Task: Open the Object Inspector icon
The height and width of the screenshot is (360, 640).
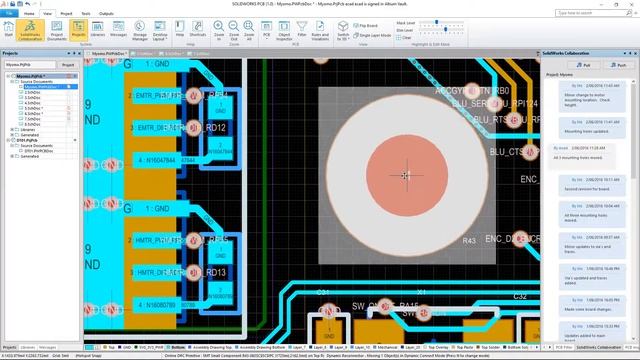Action: (x=284, y=31)
